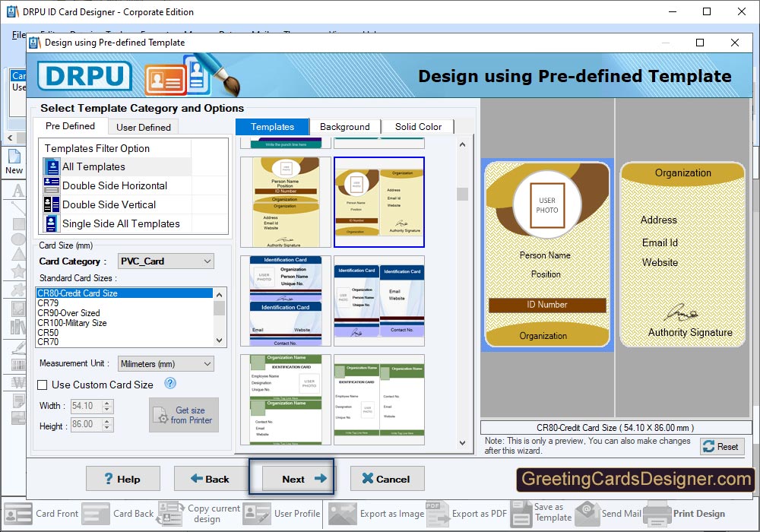This screenshot has height=532, width=760.
Task: Choose the blue vertical Identification Card thumbnail
Action: [286, 301]
